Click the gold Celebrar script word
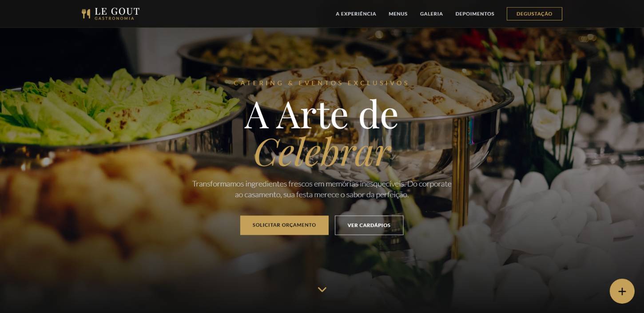644x313 pixels. pos(322,153)
